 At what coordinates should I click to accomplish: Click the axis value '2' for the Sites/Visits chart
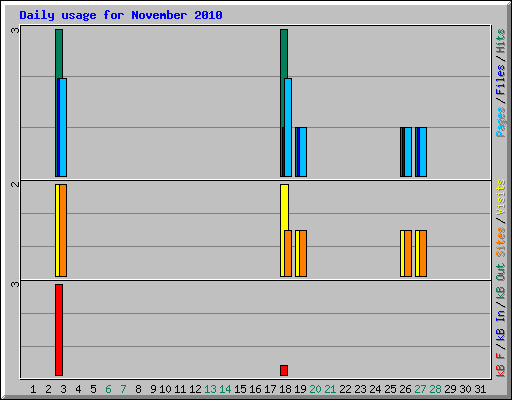click(x=15, y=184)
